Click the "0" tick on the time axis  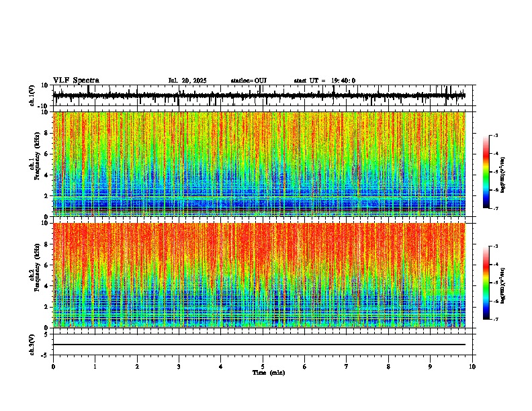(53, 367)
